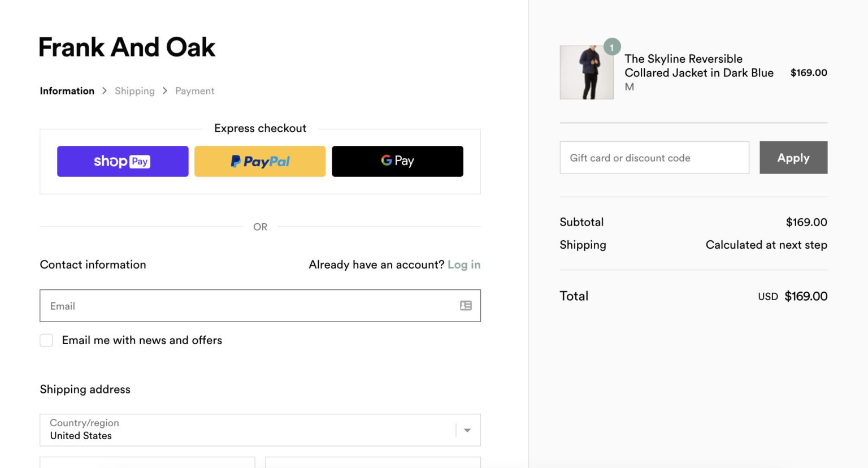868x468 pixels.
Task: Use Google Pay express checkout
Action: click(x=397, y=161)
